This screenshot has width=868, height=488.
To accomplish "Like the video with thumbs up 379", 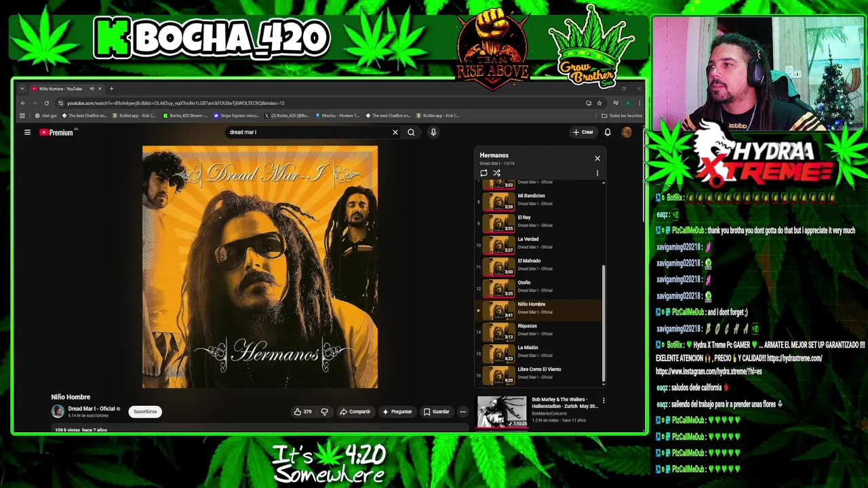I will click(x=302, y=411).
